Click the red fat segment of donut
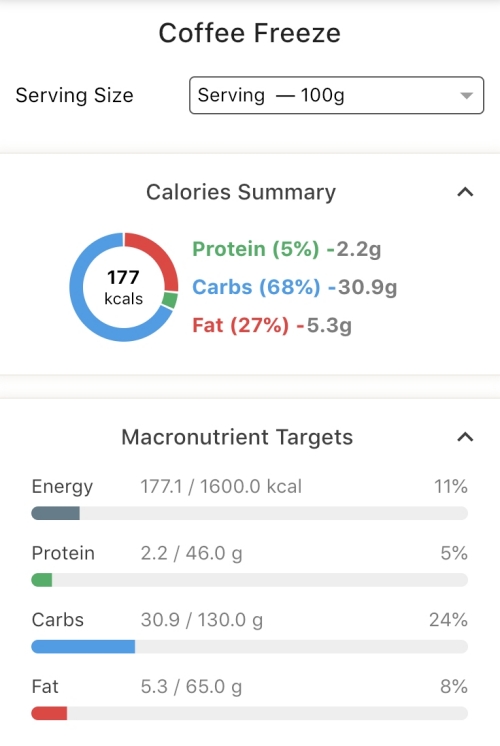The height and width of the screenshot is (746, 500). click(157, 253)
